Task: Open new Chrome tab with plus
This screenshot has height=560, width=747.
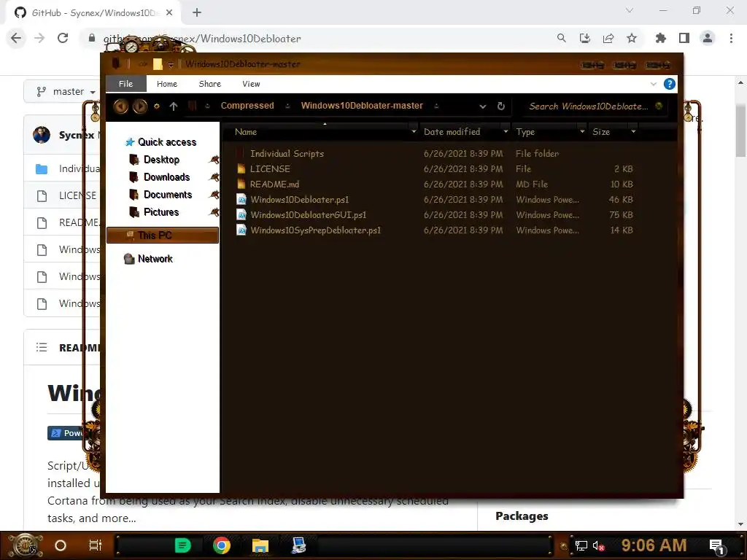Action: point(197,13)
